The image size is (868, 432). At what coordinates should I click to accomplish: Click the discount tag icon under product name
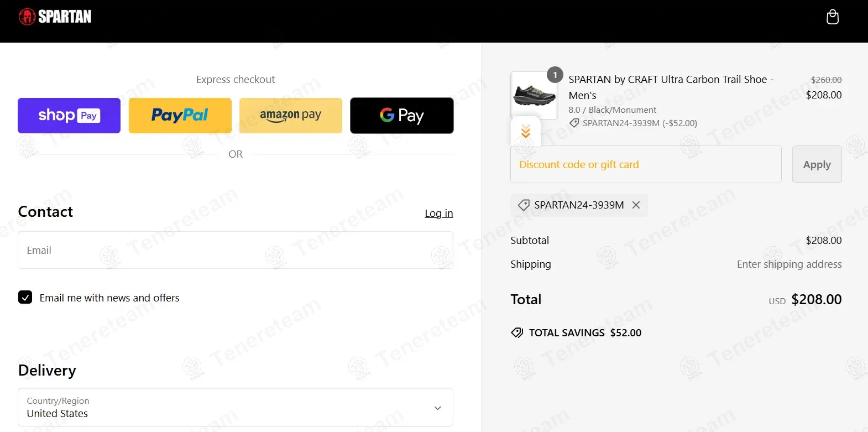574,123
